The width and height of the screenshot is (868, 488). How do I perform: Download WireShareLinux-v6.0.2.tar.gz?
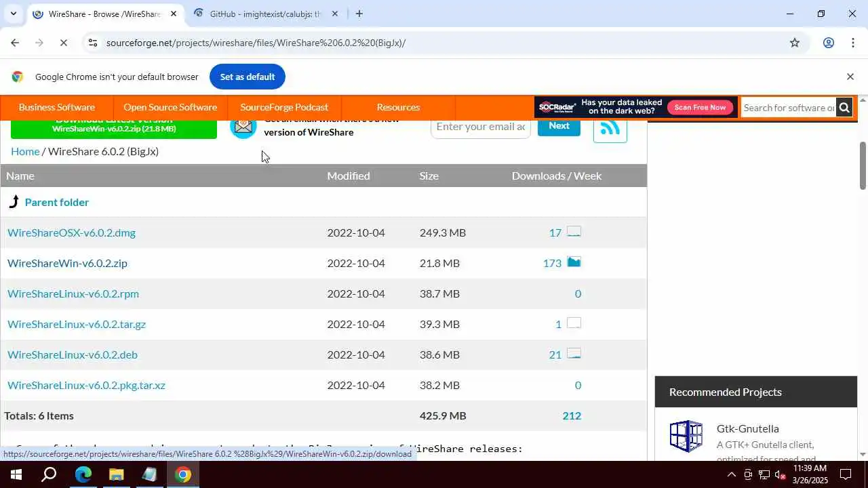[77, 324]
